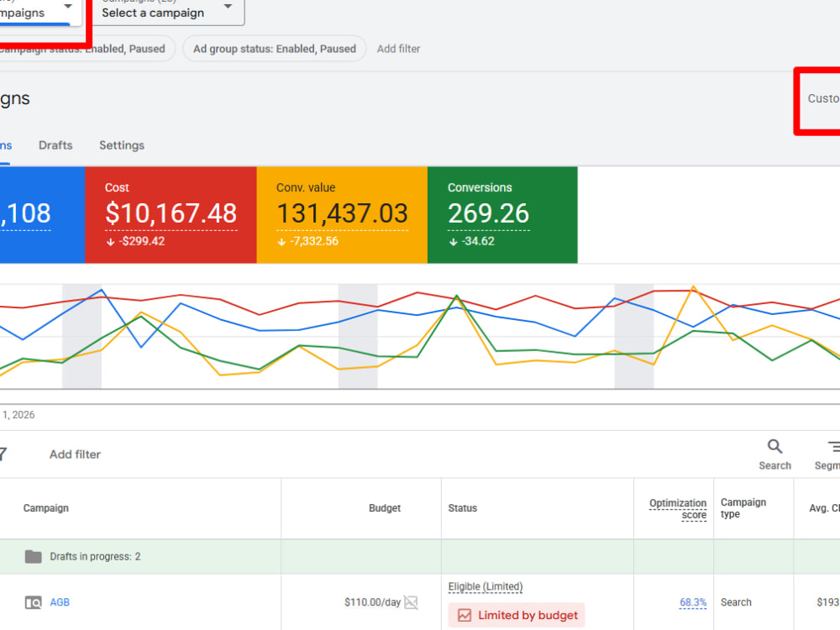Image resolution: width=840 pixels, height=630 pixels.
Task: Select the yellow Conv. value metric card
Action: [x=342, y=215]
